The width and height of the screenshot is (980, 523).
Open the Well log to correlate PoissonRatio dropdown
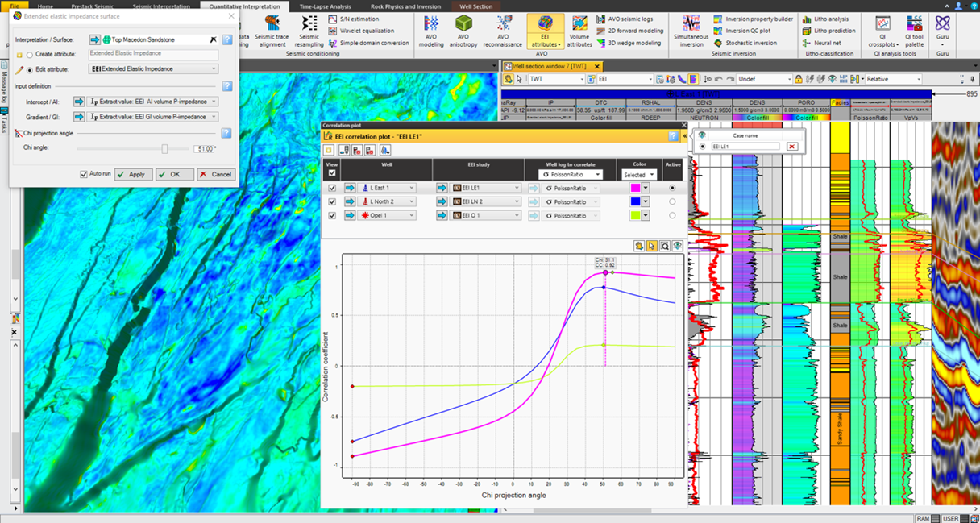coord(571,174)
